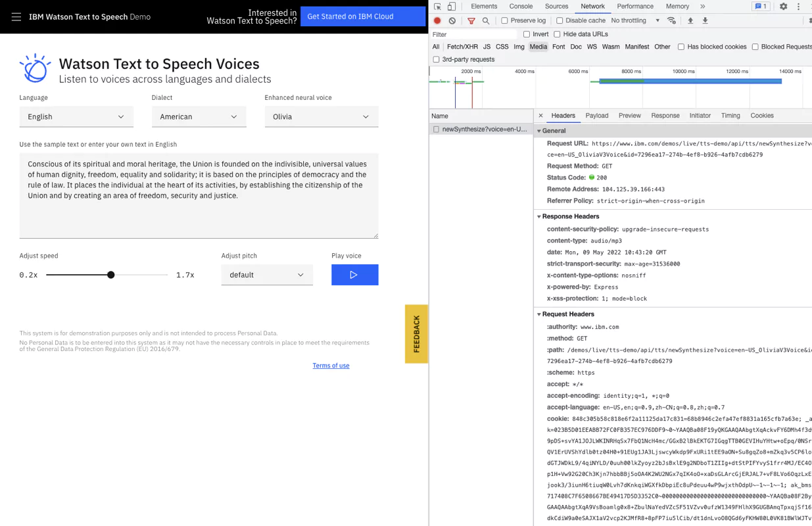
Task: Open the network filter funnel icon
Action: point(471,20)
